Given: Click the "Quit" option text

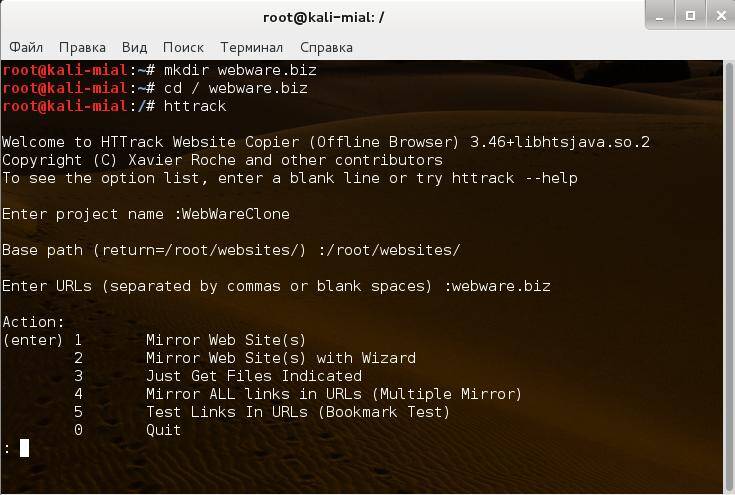Looking at the screenshot, I should coord(163,430).
